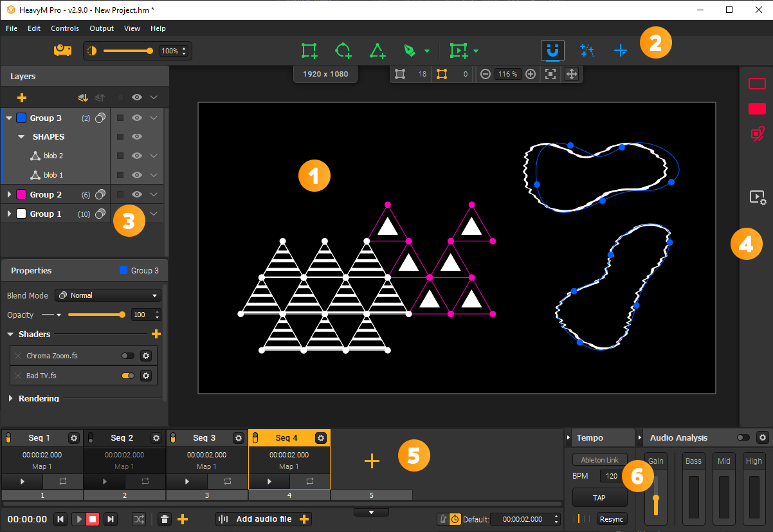Add a new layer with plus icon
This screenshot has width=773, height=532.
tap(22, 98)
